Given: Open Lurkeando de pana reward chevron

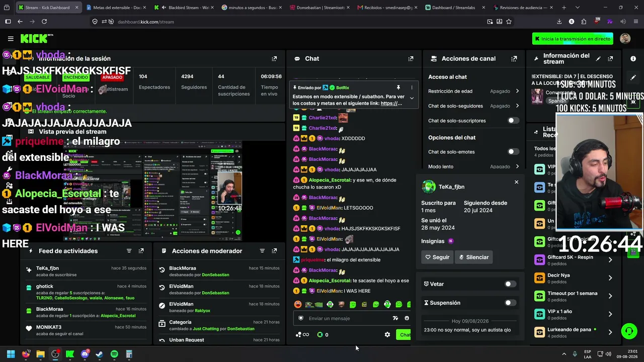Looking at the screenshot, I should pyautogui.click(x=610, y=332).
